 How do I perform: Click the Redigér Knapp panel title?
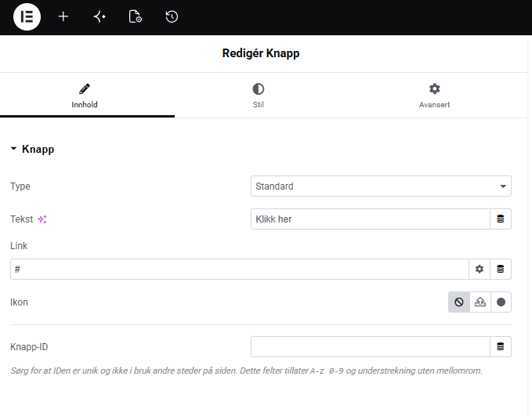261,53
